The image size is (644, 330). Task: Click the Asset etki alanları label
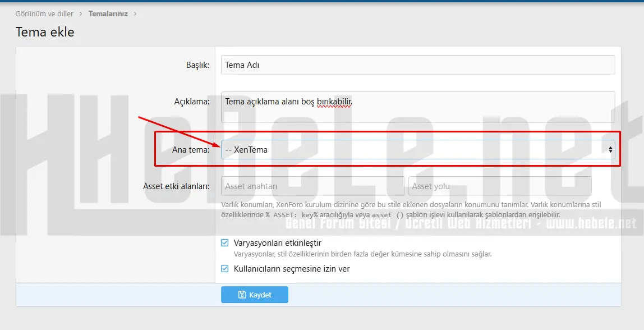[x=176, y=186]
